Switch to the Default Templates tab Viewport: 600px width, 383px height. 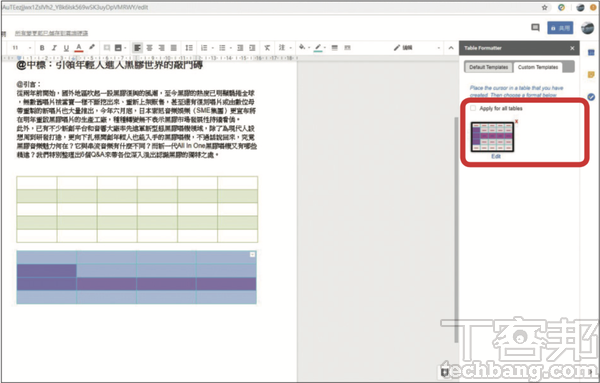point(489,67)
